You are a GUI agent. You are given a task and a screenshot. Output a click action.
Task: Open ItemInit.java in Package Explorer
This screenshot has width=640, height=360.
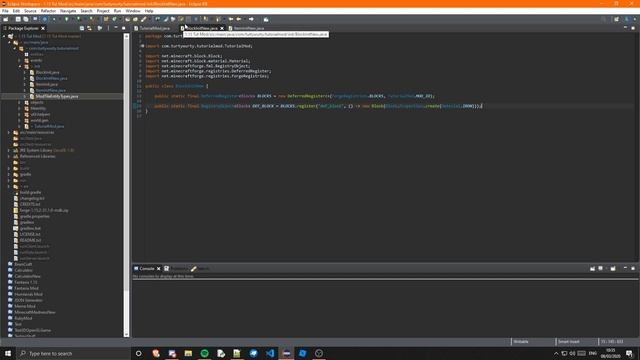click(47, 84)
